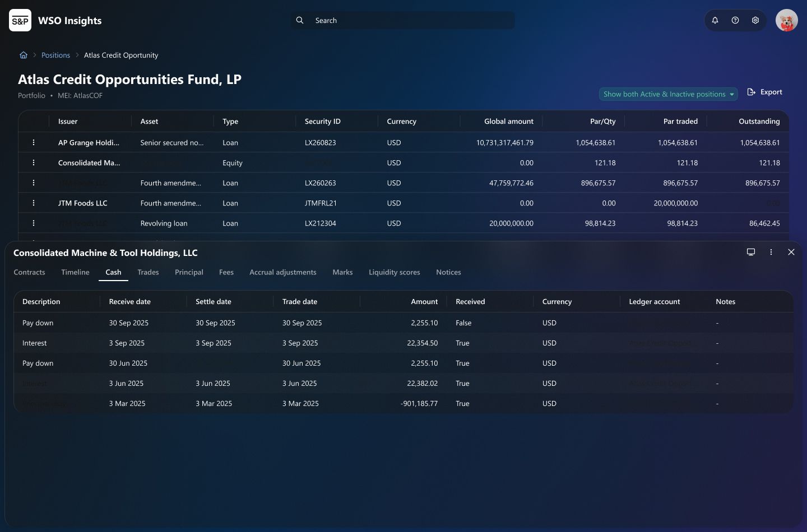
Task: Select security ID JTMFRL21
Action: [x=321, y=203]
